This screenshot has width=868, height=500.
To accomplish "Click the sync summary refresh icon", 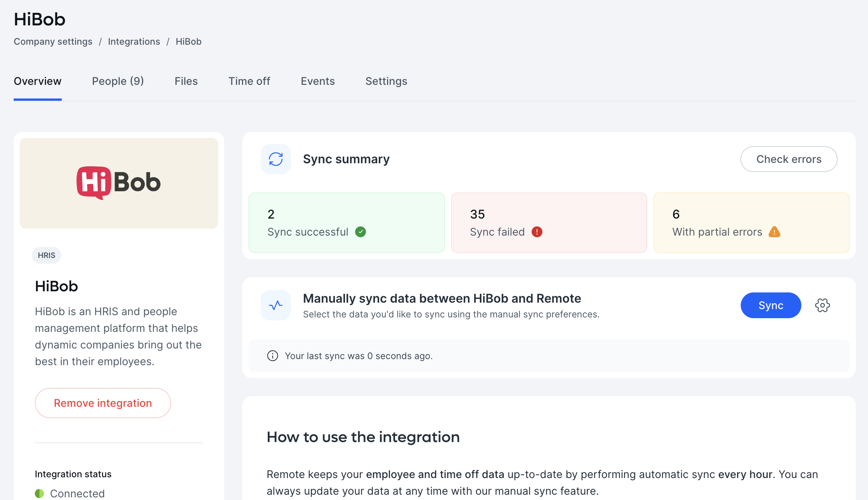I will (x=276, y=159).
